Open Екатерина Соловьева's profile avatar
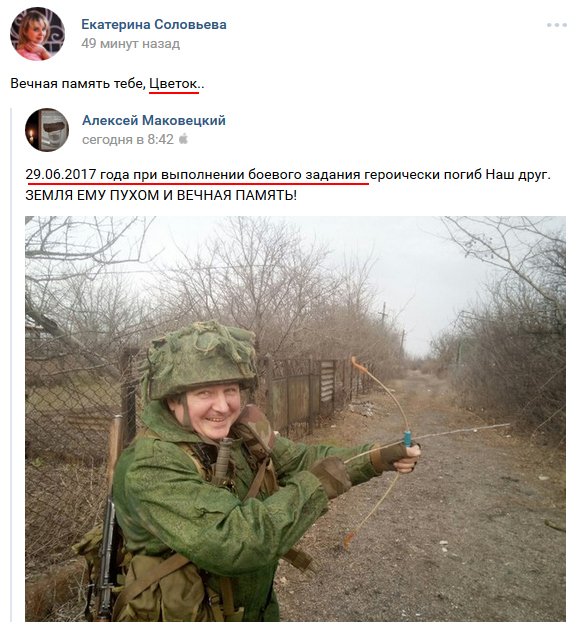 37,34
